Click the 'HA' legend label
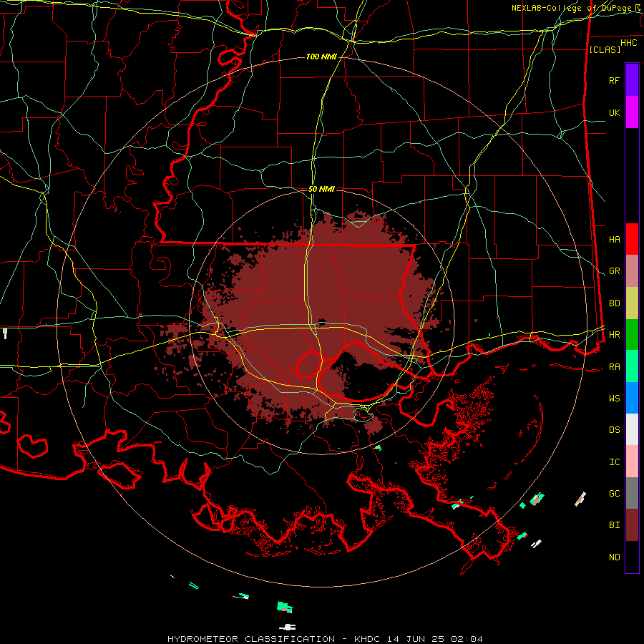 pyautogui.click(x=614, y=239)
